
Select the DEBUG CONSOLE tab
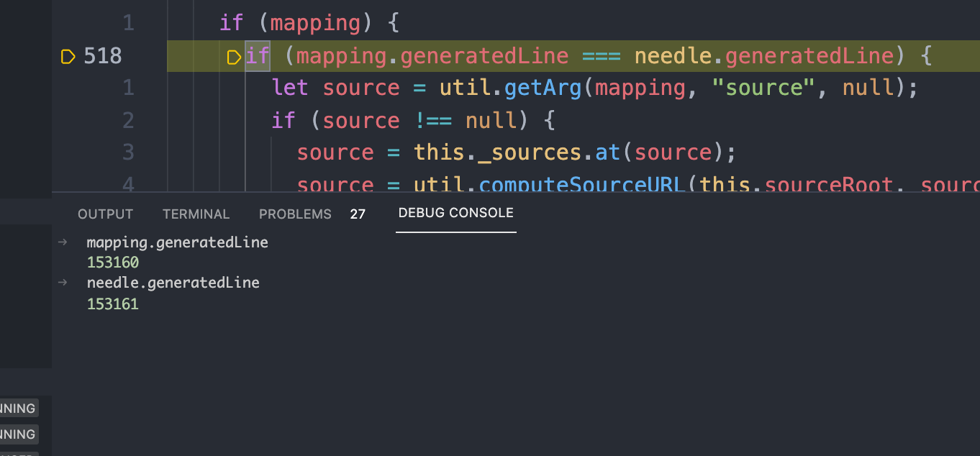point(455,213)
